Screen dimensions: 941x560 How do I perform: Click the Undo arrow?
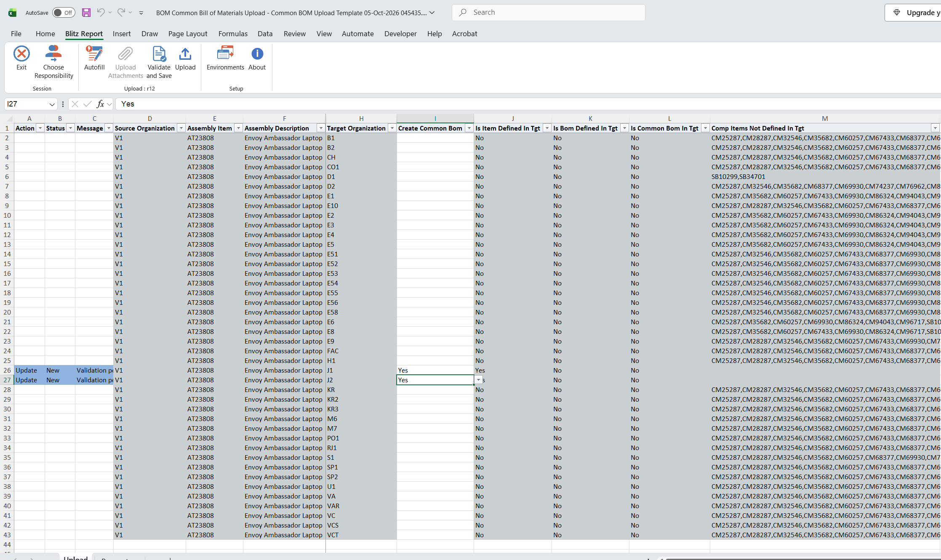tap(101, 13)
